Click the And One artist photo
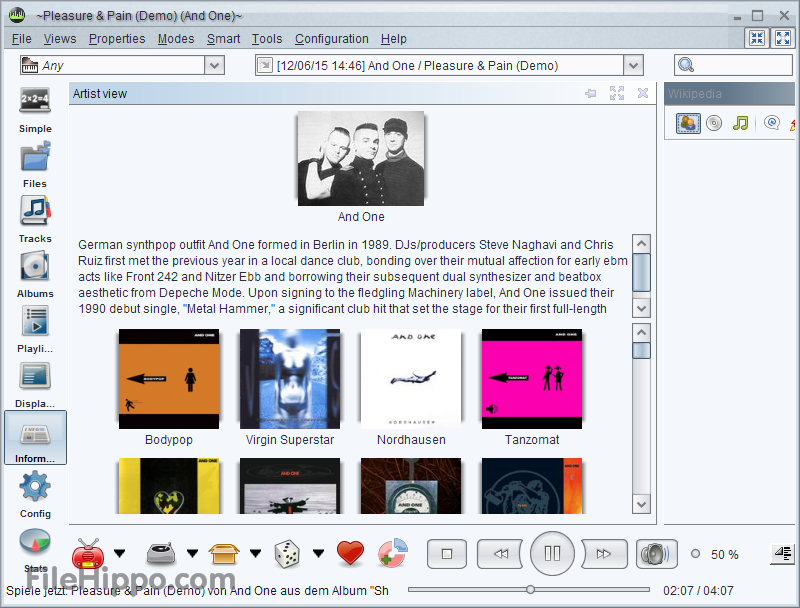800x608 pixels. tap(361, 159)
